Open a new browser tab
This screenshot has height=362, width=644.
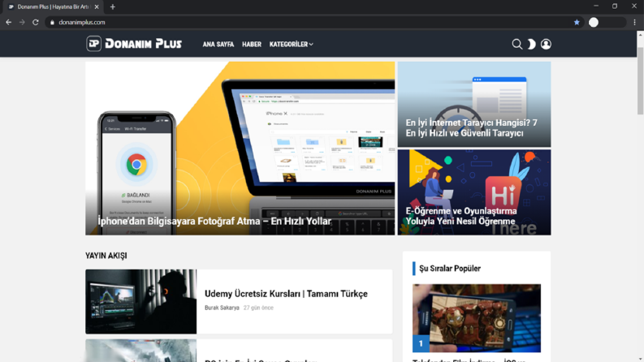click(x=113, y=6)
